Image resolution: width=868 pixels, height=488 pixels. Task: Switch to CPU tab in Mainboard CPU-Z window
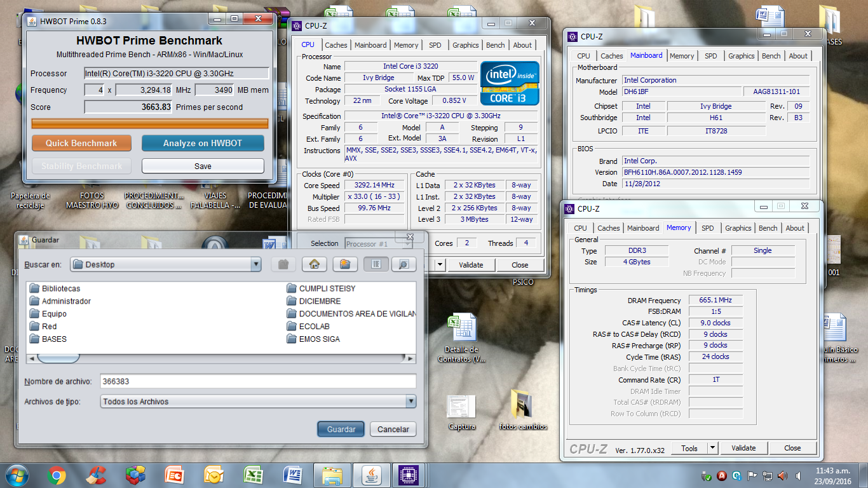(583, 56)
